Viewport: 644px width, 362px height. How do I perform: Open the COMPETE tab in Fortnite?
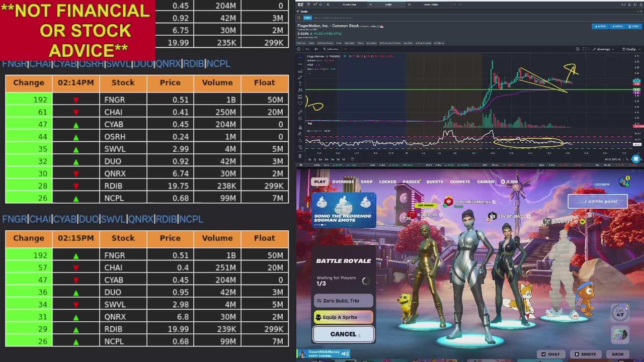pos(460,182)
